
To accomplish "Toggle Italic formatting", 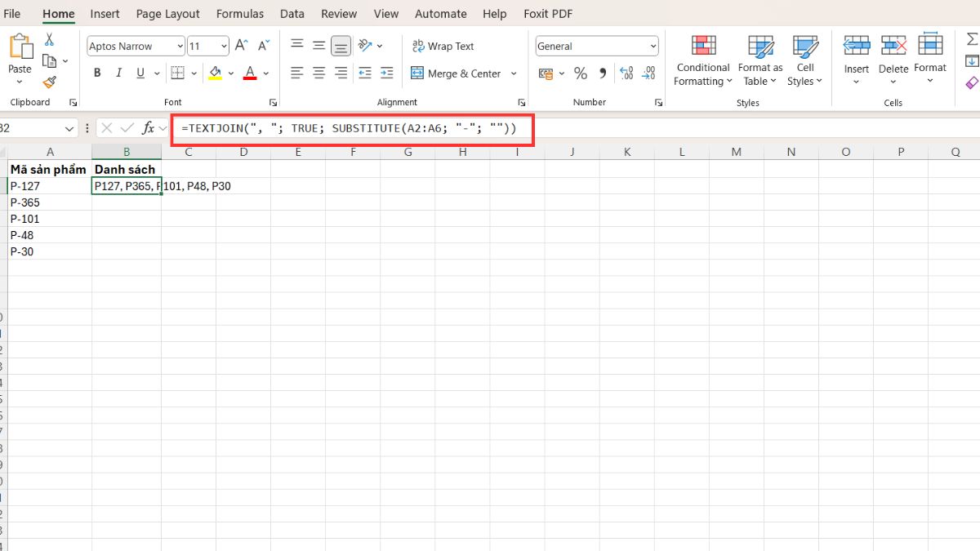I will pos(118,73).
